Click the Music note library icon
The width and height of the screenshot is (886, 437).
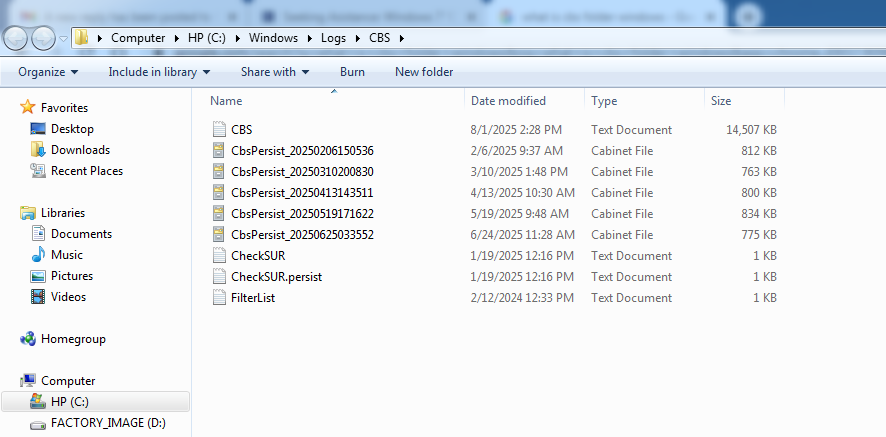click(x=38, y=254)
